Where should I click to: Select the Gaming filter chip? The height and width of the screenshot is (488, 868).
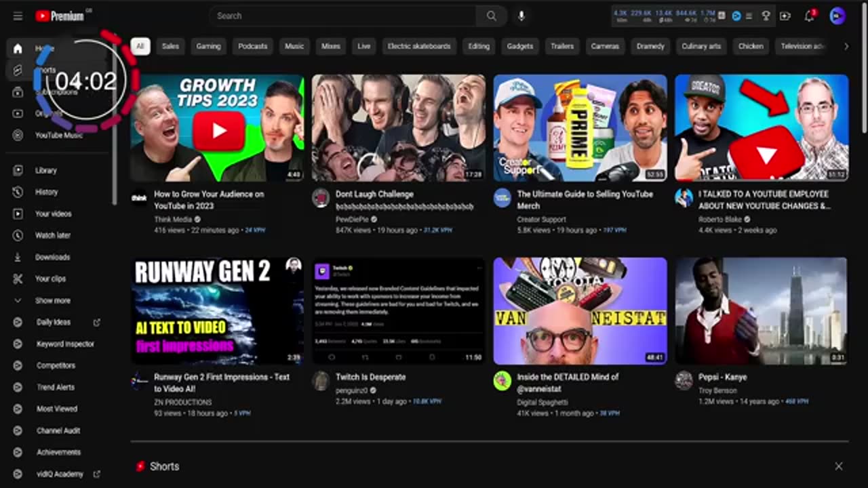(x=208, y=46)
